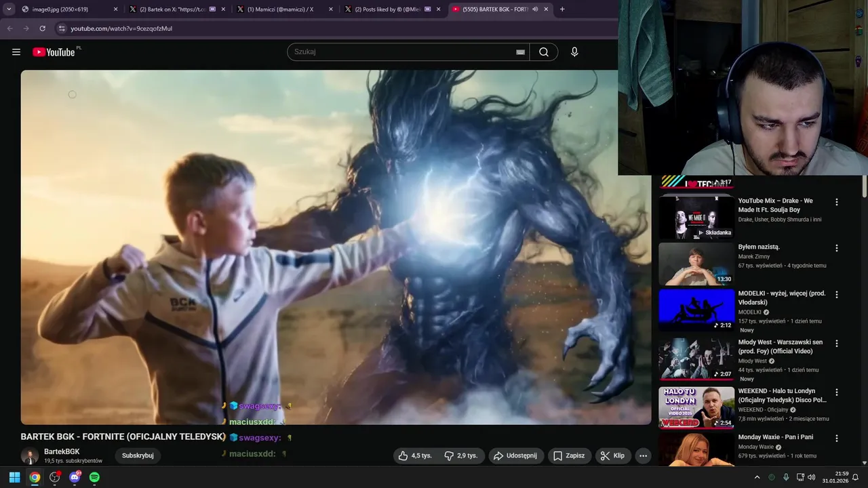This screenshot has height=488, width=868.
Task: Go forward in browser history
Action: click(x=26, y=28)
